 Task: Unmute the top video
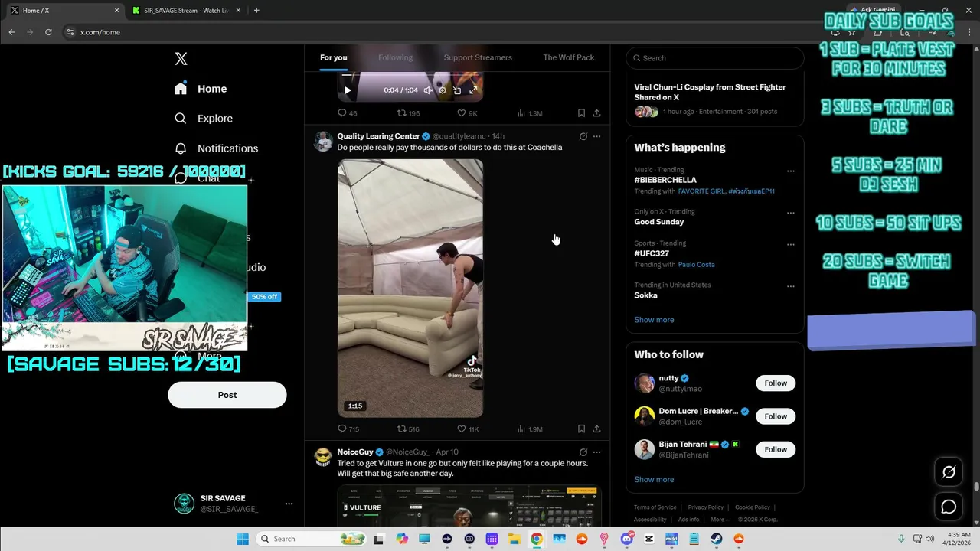point(428,90)
